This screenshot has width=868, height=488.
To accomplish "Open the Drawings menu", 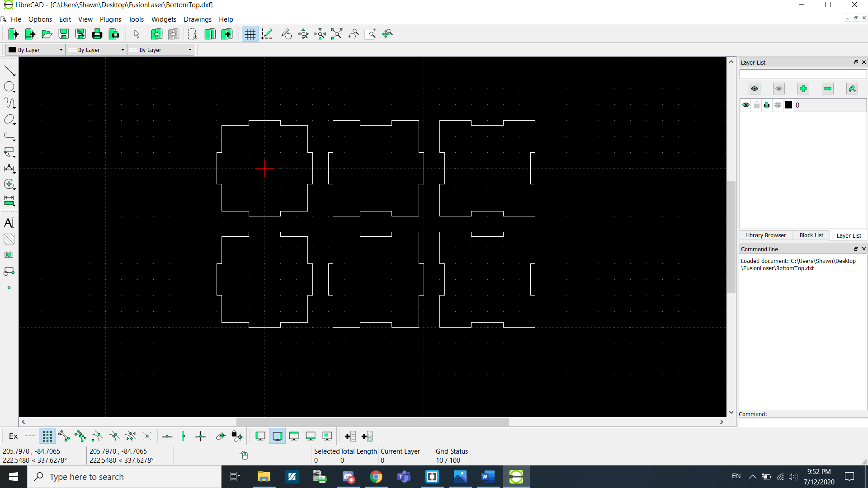I will click(198, 19).
